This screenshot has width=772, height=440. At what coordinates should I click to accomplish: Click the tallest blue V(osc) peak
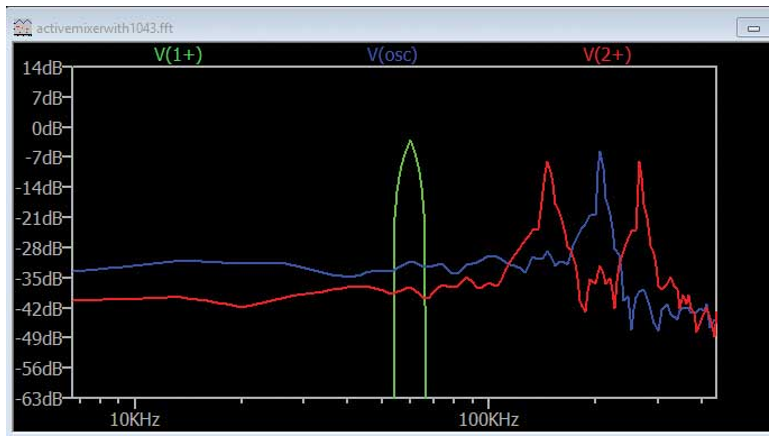pos(600,154)
